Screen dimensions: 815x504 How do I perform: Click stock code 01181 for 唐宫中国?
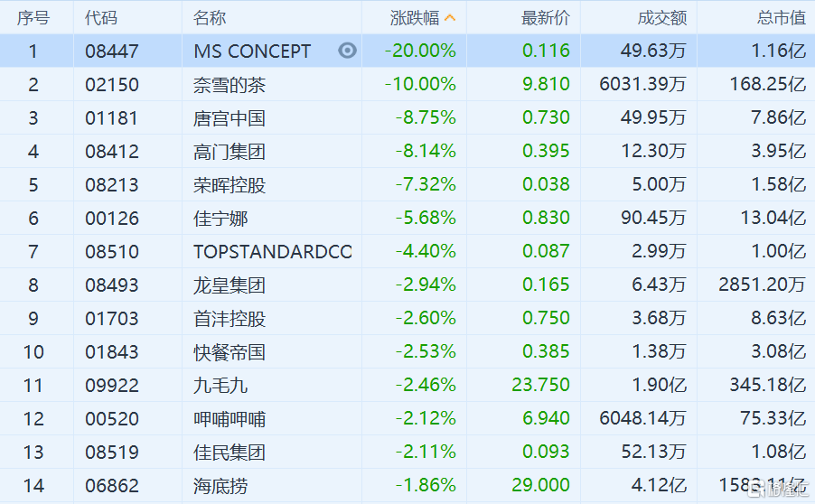pos(112,118)
